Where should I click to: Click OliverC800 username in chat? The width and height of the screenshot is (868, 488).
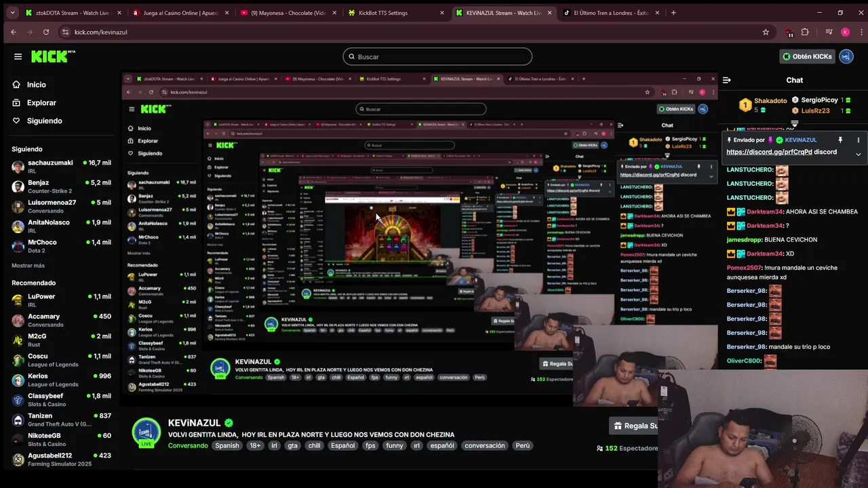(744, 361)
